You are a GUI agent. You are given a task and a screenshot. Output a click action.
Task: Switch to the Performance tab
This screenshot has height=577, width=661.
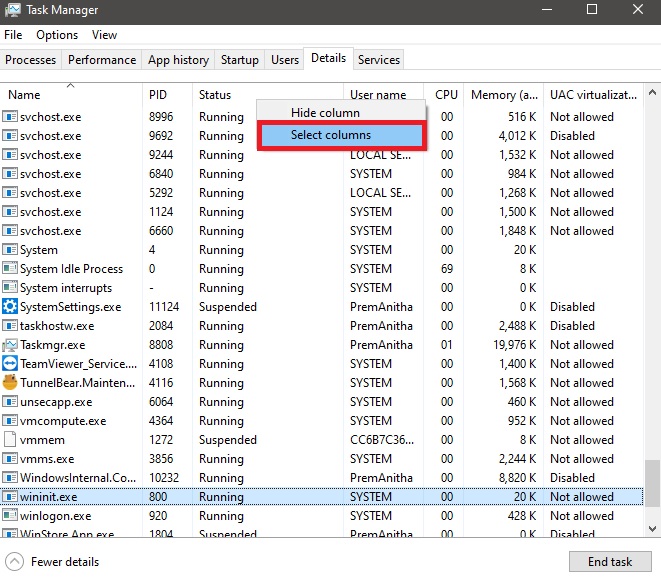(x=102, y=60)
